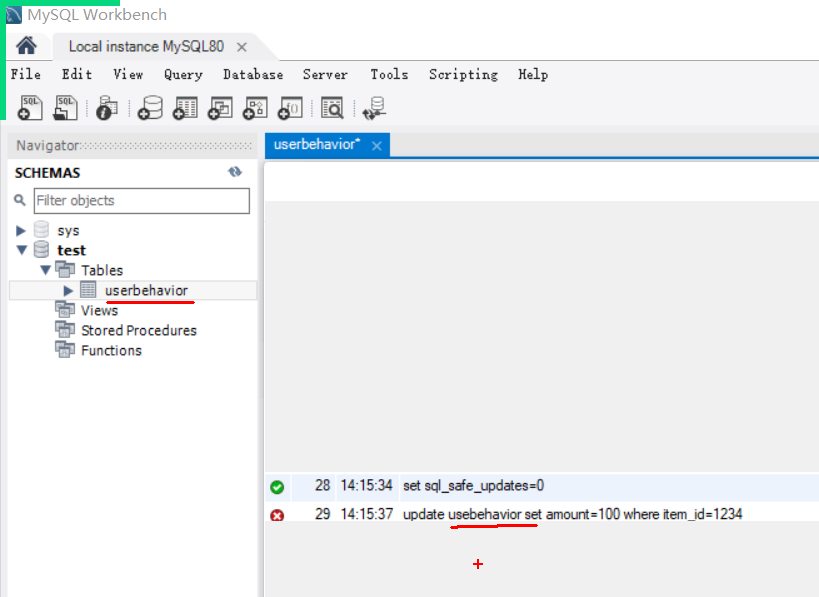Select the sys schema name
The height and width of the screenshot is (597, 819).
68,230
